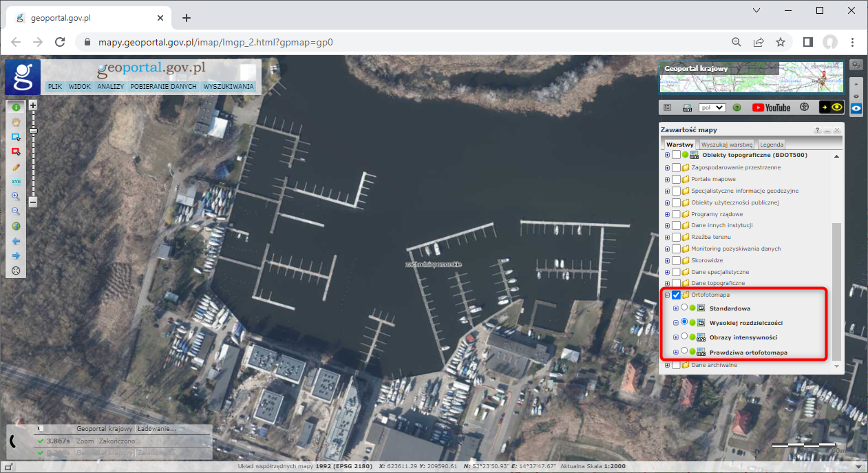Click the Geoportal krajowy overview map
Screen dimensions: 868x473
coord(751,76)
